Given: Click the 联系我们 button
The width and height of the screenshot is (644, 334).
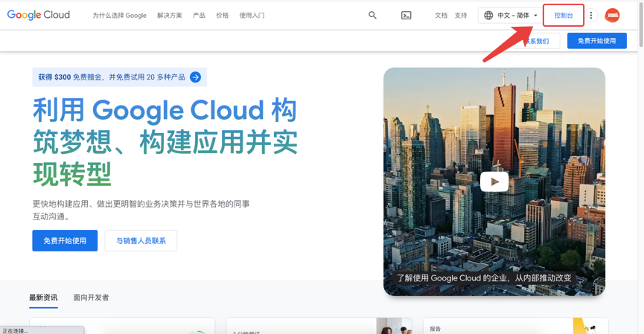Looking at the screenshot, I should [x=536, y=41].
